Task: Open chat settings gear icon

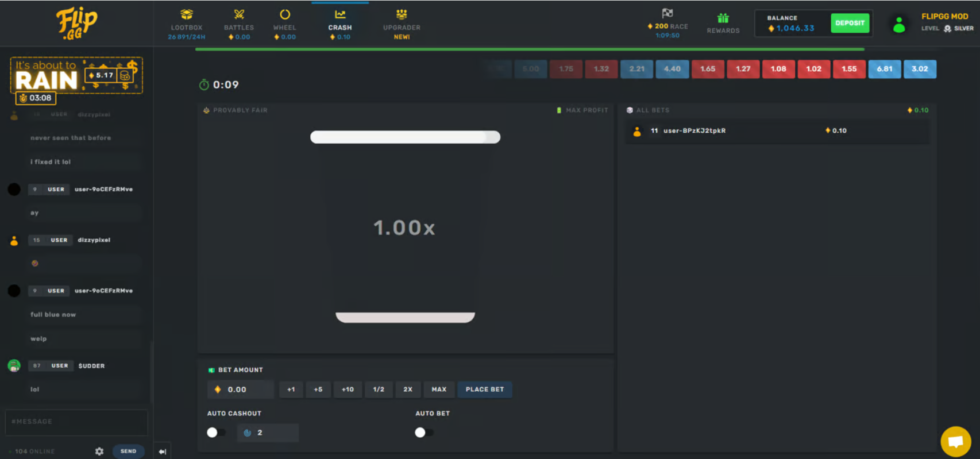Action: (99, 452)
